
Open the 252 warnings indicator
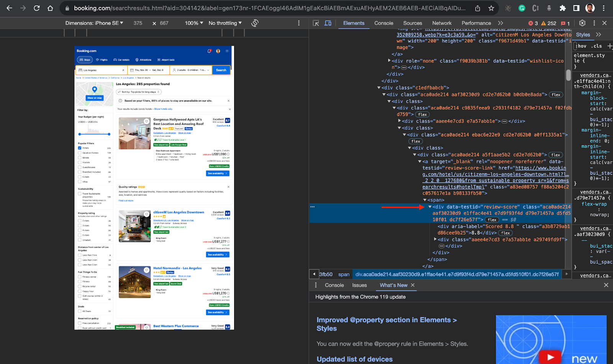(x=549, y=23)
